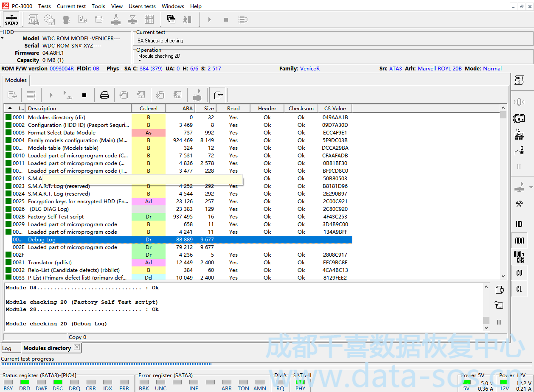
Task: Click the print icon in Modules toolbar
Action: coord(104,95)
